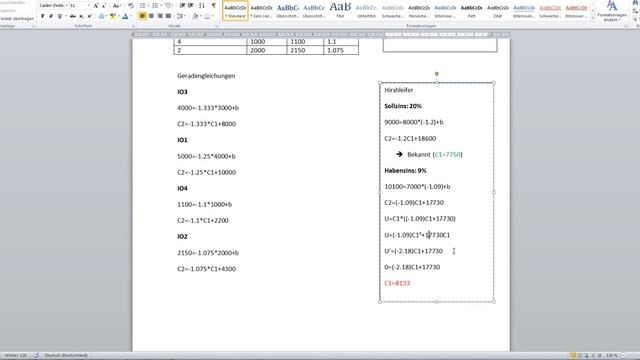Click the 'Geradengleichungen' heading text

tap(206, 76)
